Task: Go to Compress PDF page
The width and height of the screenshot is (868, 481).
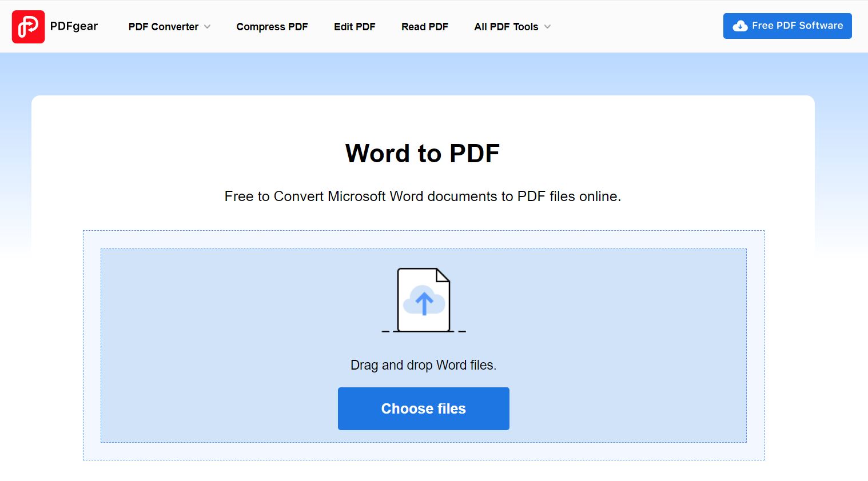Action: pos(272,27)
